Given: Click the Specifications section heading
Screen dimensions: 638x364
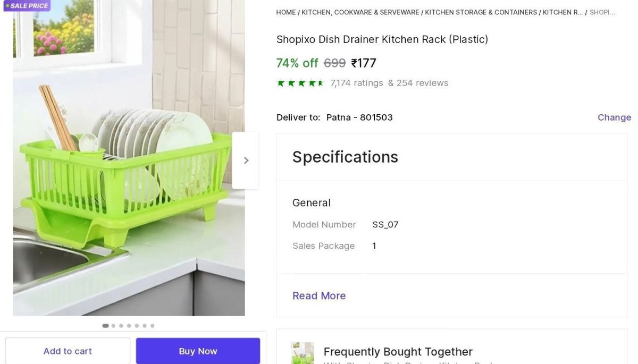Looking at the screenshot, I should point(345,157).
